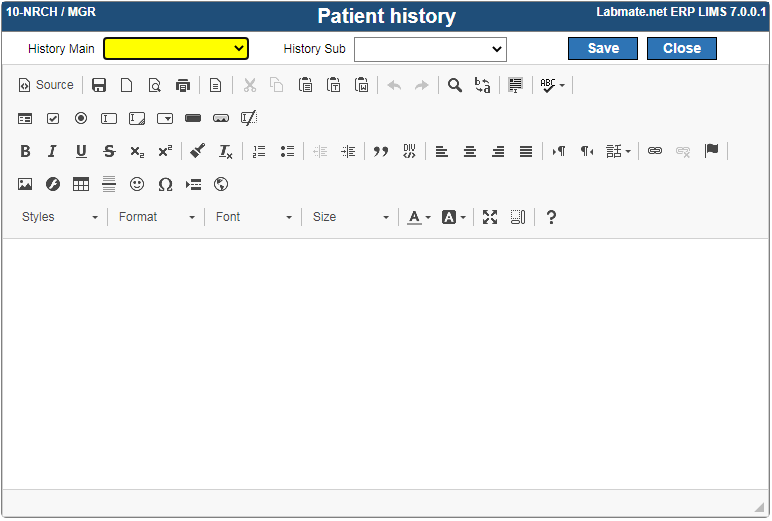Click the blue Save button
The height and width of the screenshot is (521, 772).
pos(603,48)
